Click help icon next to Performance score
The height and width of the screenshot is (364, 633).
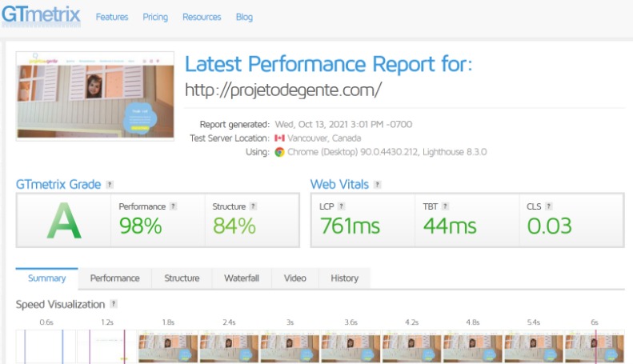173,206
